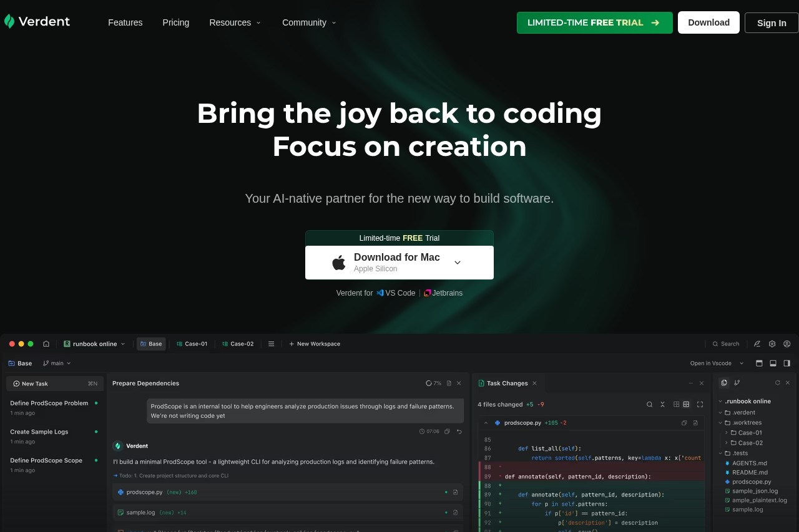
Task: Open the Verdent for Jetbrains link
Action: 443,293
